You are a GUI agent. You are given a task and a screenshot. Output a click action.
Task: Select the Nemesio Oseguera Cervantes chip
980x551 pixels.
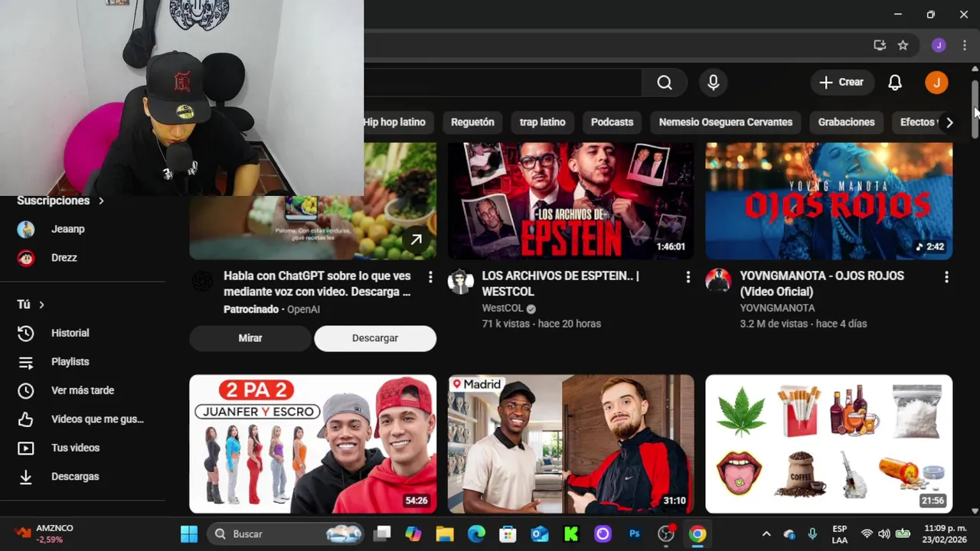725,122
